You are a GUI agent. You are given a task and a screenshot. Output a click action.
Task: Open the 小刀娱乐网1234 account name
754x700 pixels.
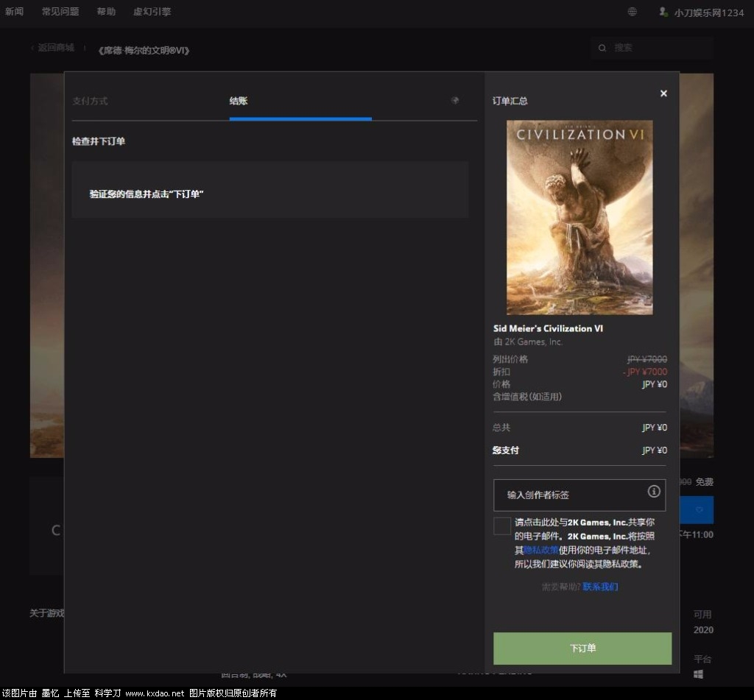point(709,13)
